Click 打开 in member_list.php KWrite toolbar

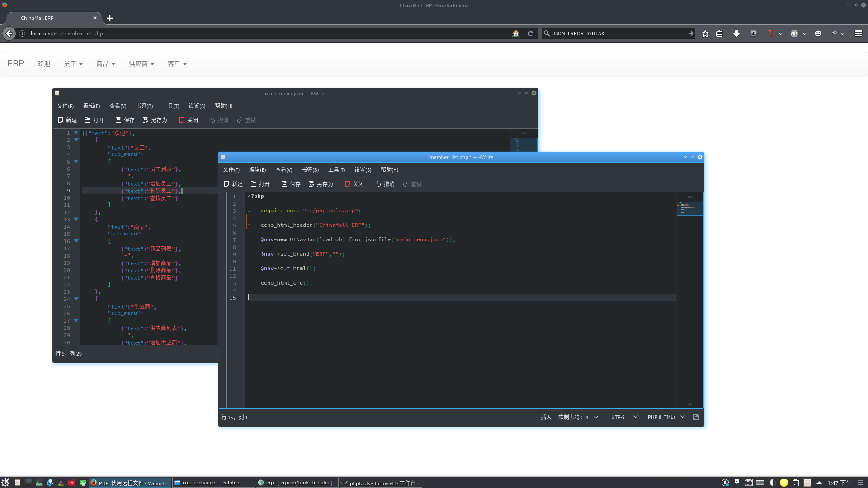point(260,184)
